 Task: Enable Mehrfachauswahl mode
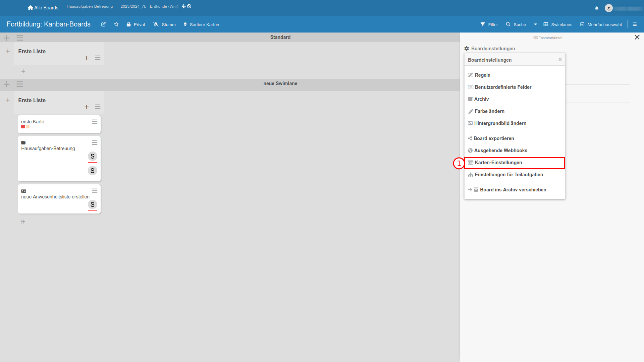[x=601, y=24]
